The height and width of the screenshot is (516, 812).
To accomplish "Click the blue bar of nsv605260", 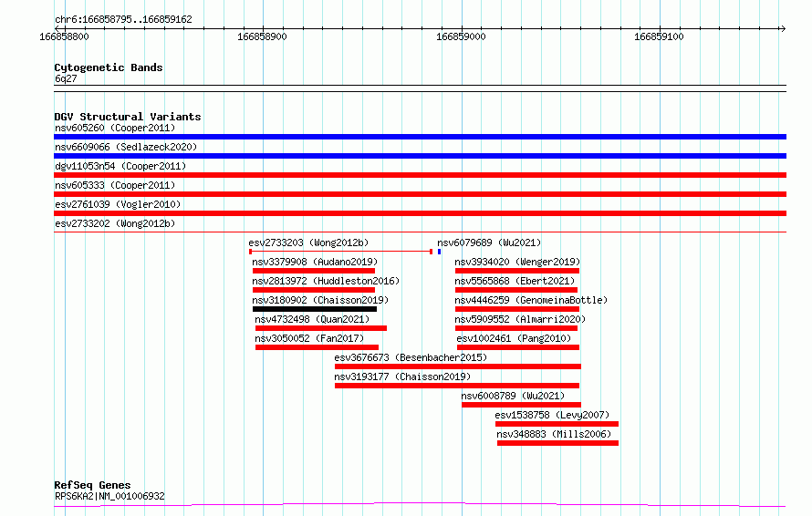I will coord(420,137).
